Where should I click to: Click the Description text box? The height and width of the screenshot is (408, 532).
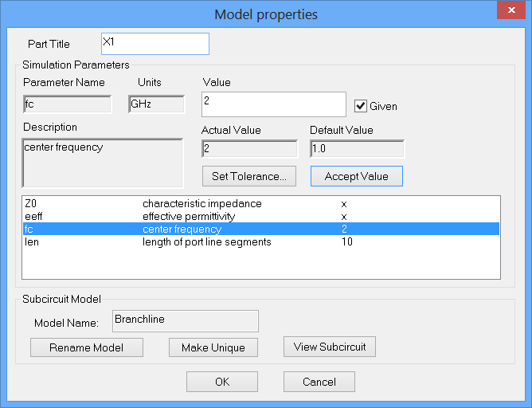103,163
